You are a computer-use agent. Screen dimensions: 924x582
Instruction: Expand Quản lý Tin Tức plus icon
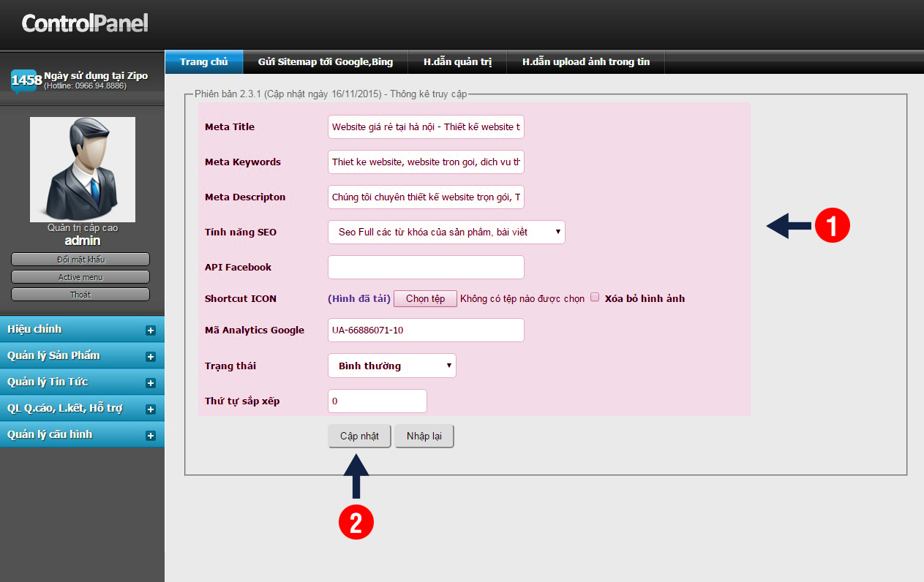pyautogui.click(x=151, y=383)
